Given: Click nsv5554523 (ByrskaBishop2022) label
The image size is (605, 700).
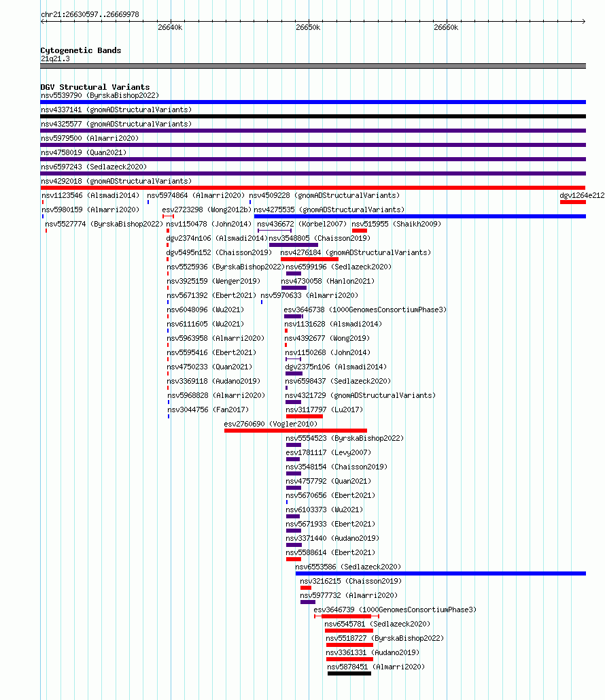Looking at the screenshot, I should point(345,438).
